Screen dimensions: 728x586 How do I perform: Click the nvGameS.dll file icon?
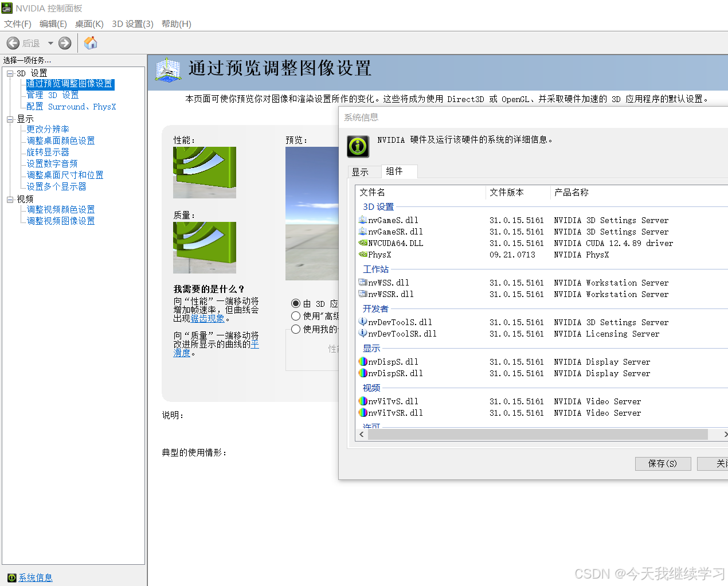point(363,220)
